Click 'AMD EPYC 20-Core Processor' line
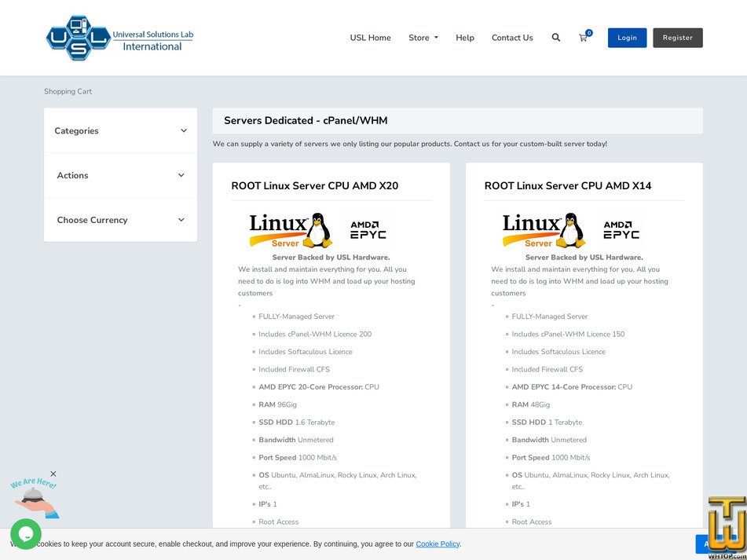 pos(319,386)
